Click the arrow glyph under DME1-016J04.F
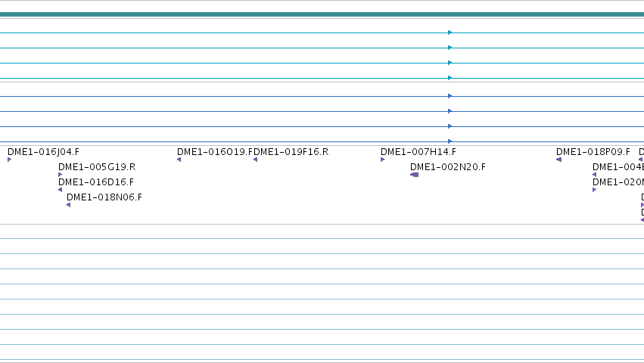This screenshot has width=644, height=363. pos(9,160)
